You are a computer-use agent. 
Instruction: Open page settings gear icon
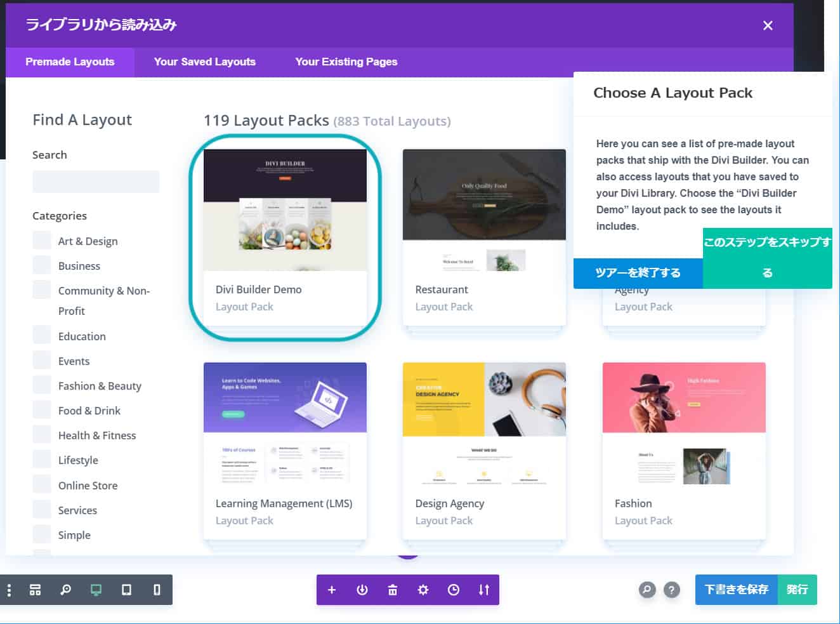tap(423, 590)
